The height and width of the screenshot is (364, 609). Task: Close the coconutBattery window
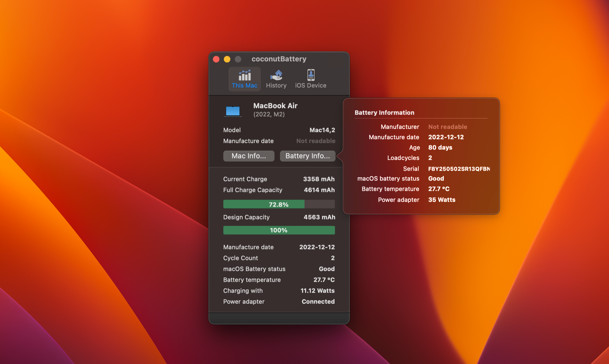point(216,59)
